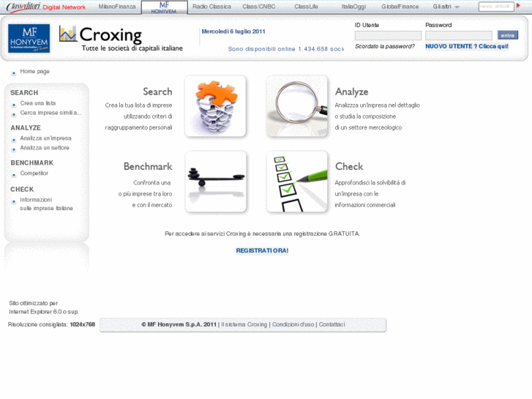Open the Contattaci footer link
This screenshot has height=399, width=532.
pyautogui.click(x=331, y=324)
